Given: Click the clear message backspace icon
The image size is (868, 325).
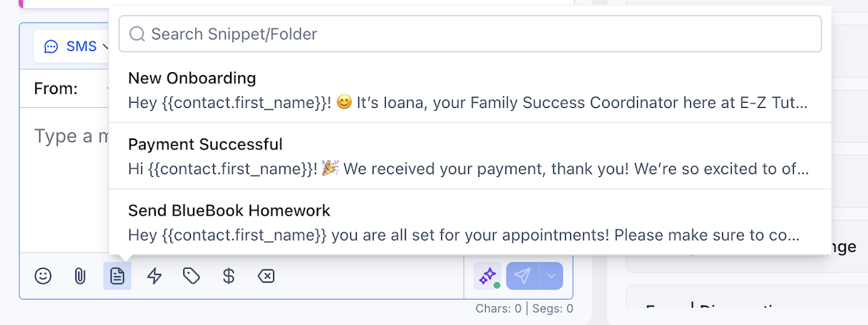Looking at the screenshot, I should tap(267, 275).
